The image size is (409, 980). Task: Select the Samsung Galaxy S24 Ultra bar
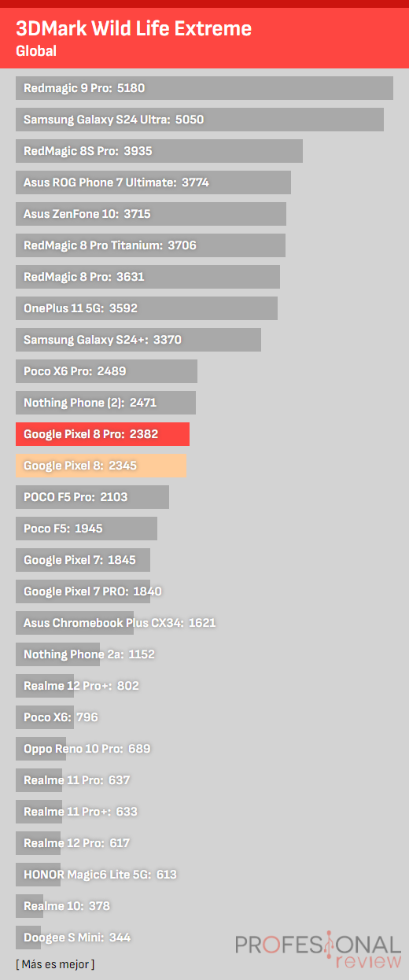[200, 120]
